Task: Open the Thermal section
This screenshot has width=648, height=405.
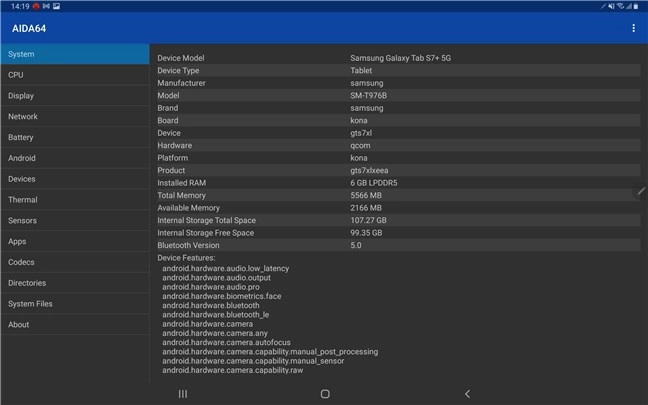Action: [x=75, y=200]
